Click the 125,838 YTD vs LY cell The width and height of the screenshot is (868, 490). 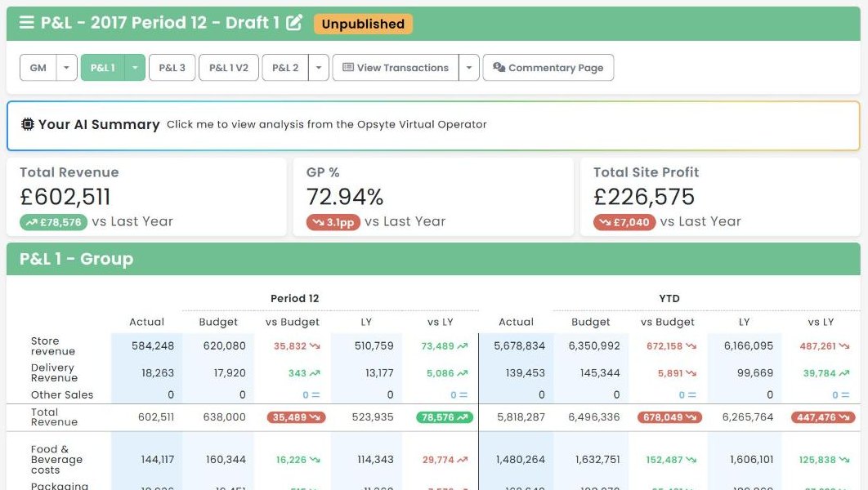click(x=824, y=460)
